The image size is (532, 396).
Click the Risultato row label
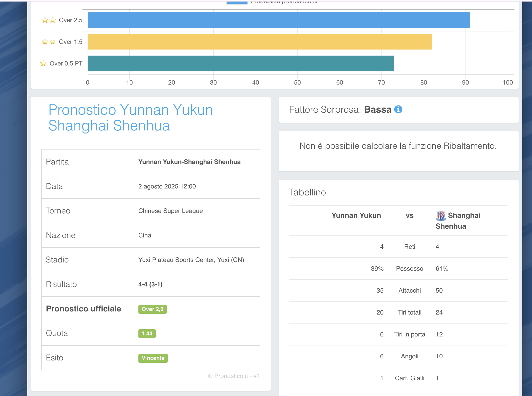coord(61,284)
